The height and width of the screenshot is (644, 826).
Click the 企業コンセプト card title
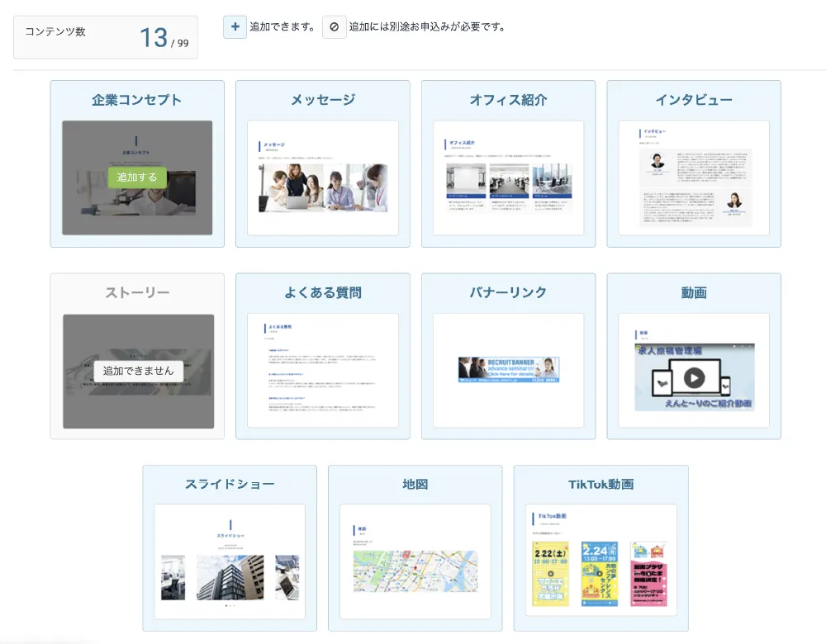[137, 100]
